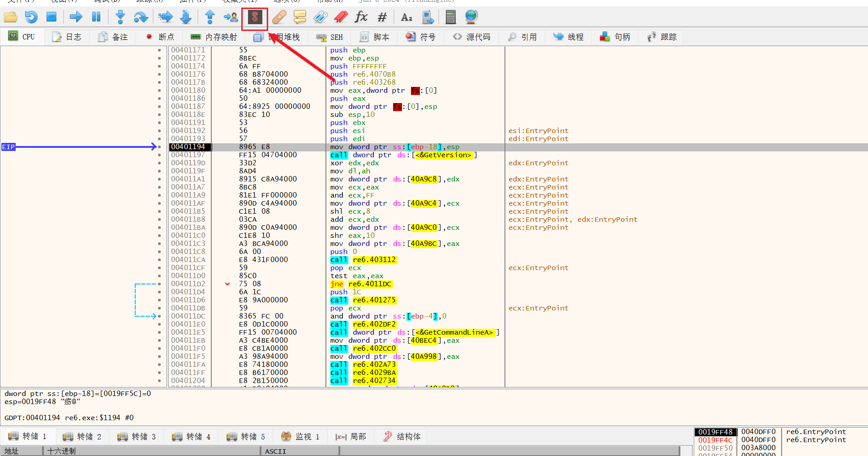Open the Scylla plugin icon
The image size is (868, 456).
point(255,18)
